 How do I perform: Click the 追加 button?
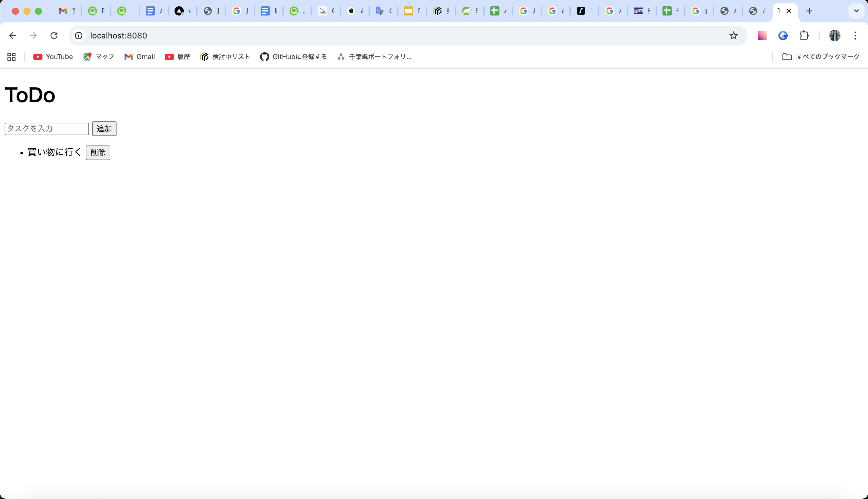click(104, 129)
